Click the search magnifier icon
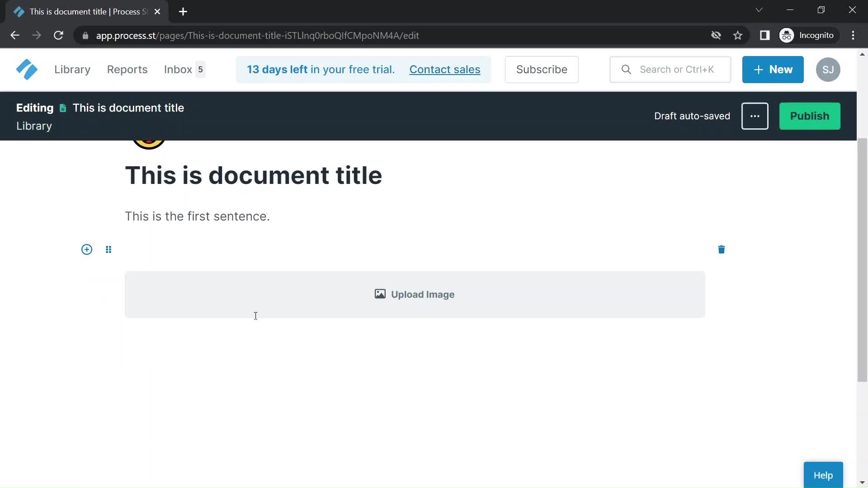 (626, 69)
